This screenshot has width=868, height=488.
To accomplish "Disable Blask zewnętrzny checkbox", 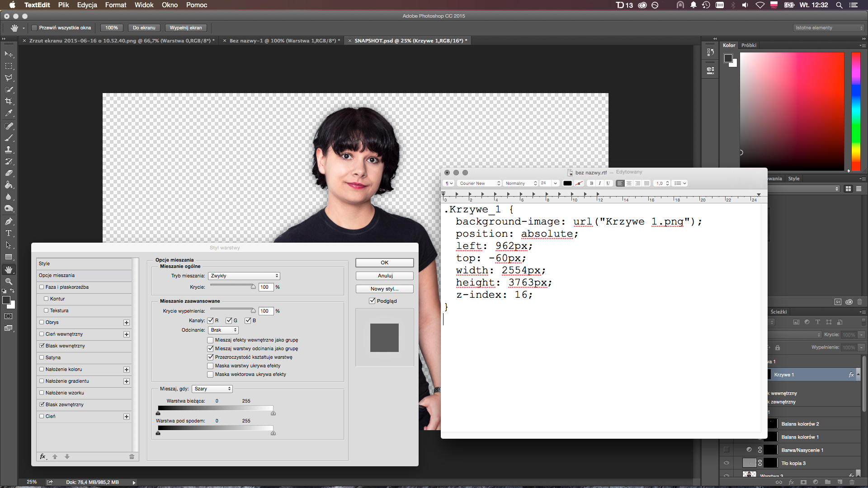I will 42,404.
